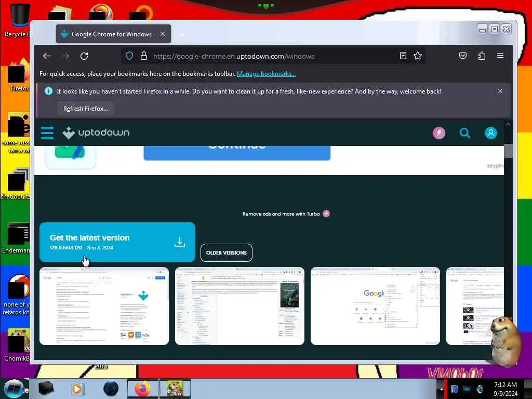Reload the current page

pyautogui.click(x=84, y=56)
